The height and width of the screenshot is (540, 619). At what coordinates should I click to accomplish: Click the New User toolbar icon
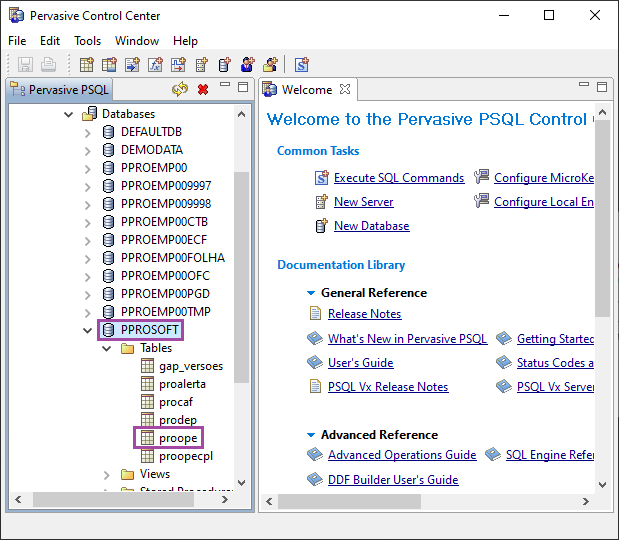tap(248, 65)
